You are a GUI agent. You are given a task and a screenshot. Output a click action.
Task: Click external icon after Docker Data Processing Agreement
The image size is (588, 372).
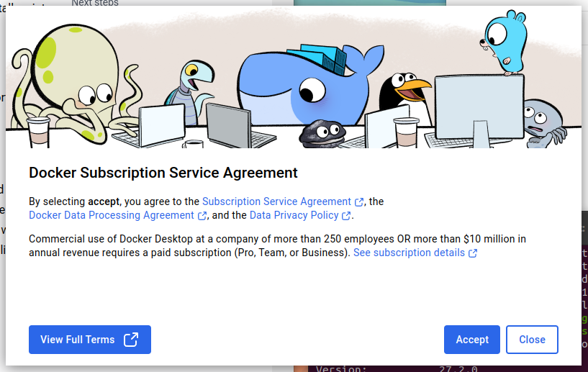[202, 216]
